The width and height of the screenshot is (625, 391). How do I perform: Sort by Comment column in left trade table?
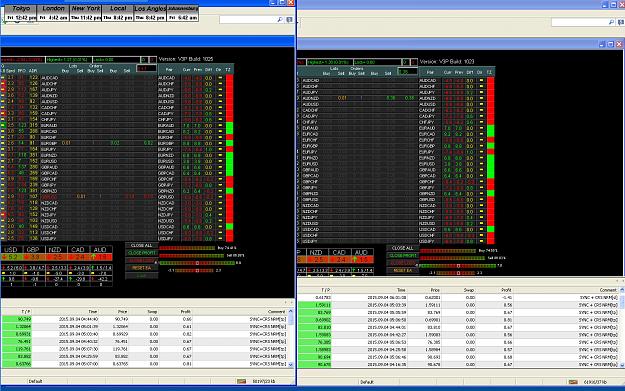pos(276,312)
